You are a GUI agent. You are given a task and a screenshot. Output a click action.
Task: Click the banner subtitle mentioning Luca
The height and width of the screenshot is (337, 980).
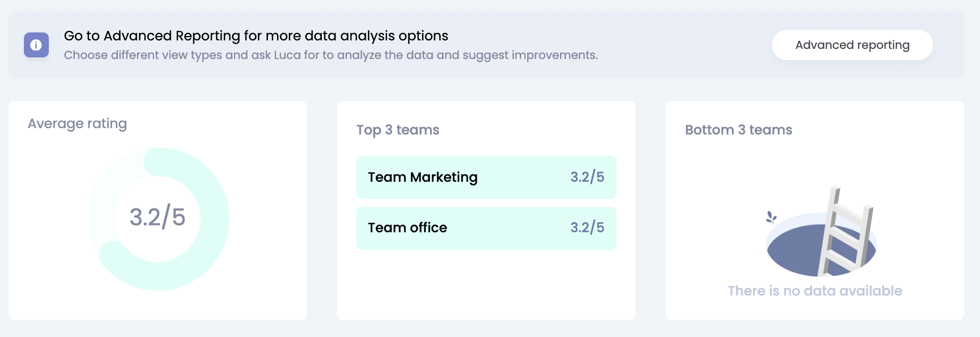coord(331,55)
